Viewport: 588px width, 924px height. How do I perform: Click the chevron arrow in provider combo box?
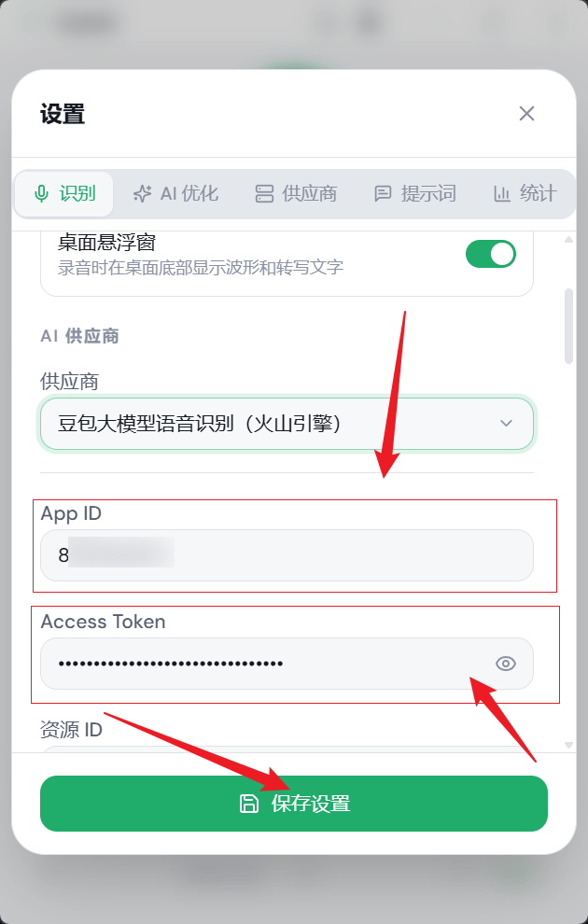coord(506,424)
